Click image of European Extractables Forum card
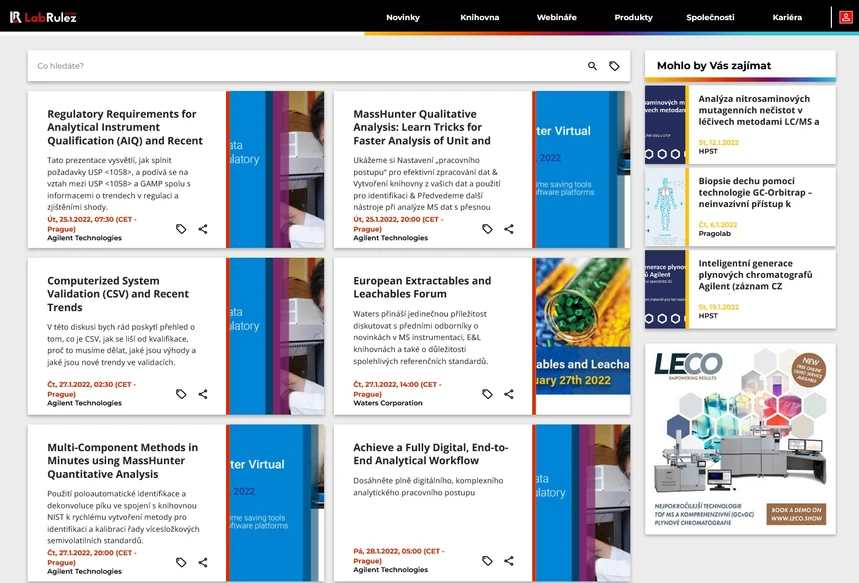Viewport: 859px width, 583px height. 581,336
